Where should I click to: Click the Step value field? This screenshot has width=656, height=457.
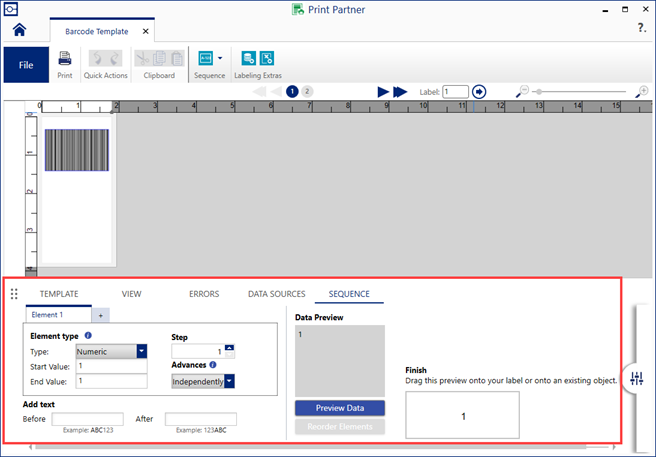click(x=198, y=352)
